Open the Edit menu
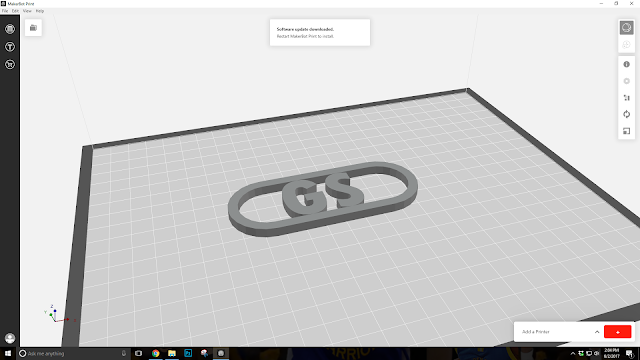The height and width of the screenshot is (360, 640). pos(16,11)
